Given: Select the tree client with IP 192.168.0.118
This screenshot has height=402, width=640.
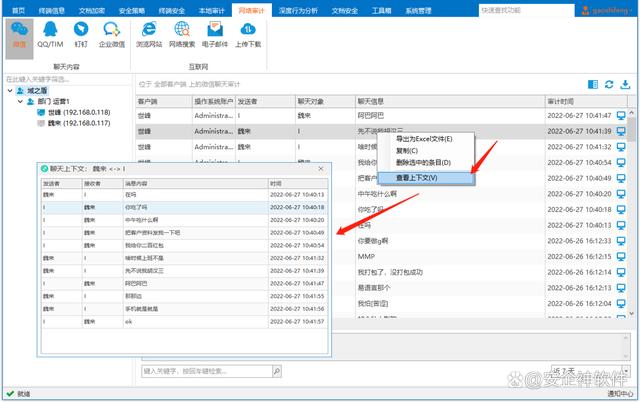Looking at the screenshot, I should click(74, 112).
